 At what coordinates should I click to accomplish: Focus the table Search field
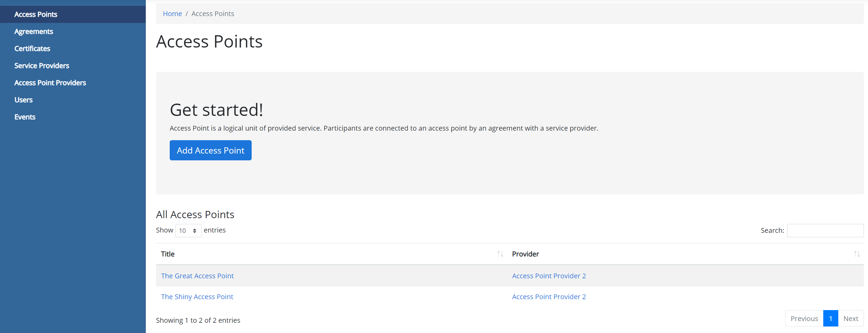click(x=825, y=230)
